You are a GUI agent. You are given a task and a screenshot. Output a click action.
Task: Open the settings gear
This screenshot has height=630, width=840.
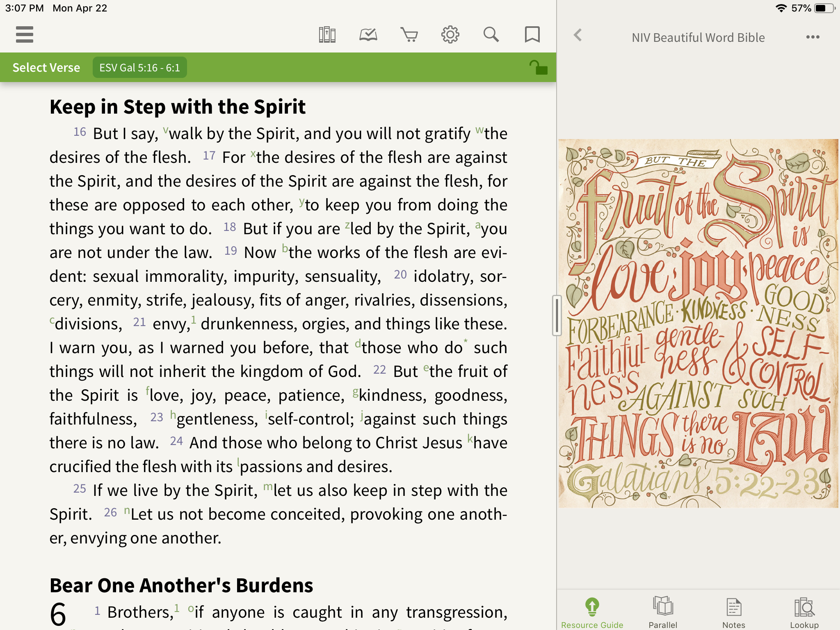(x=450, y=35)
